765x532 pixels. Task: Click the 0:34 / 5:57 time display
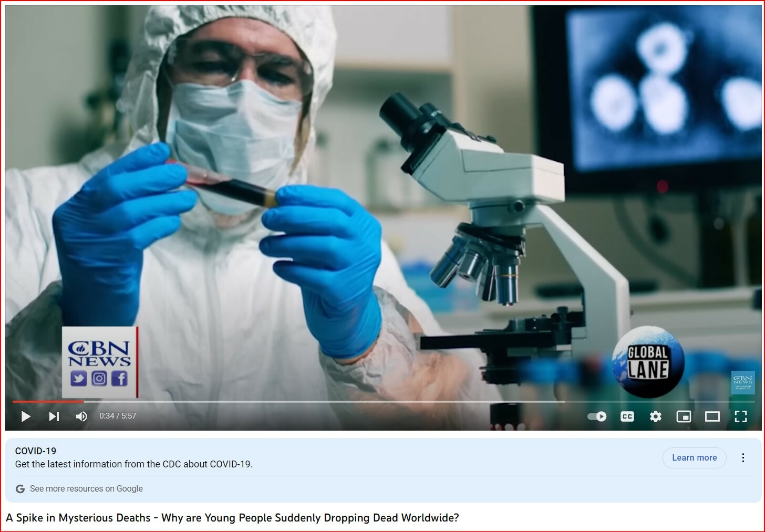118,416
